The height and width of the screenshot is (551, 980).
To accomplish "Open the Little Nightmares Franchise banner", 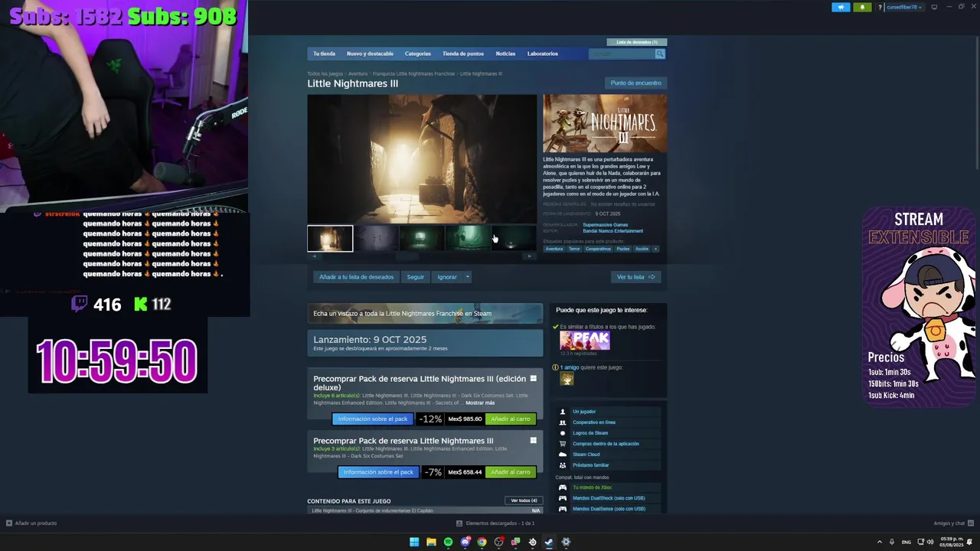I will click(x=425, y=313).
